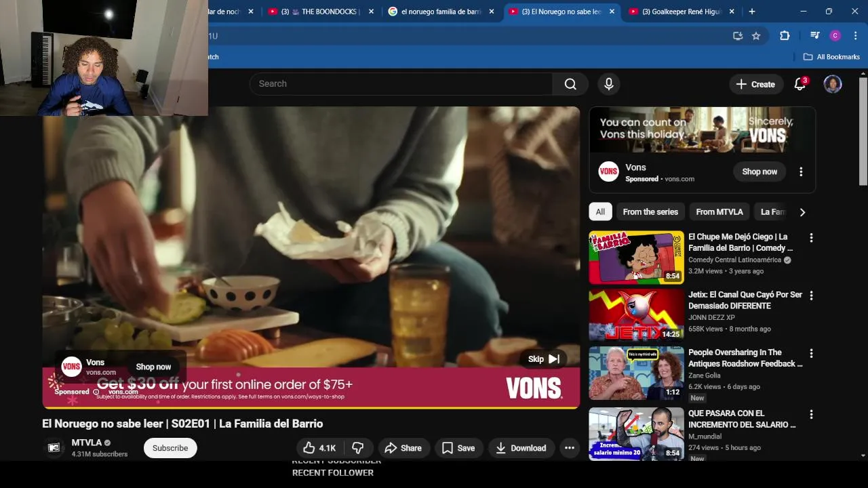Close the el noruego Google search tab
868x488 pixels.
pyautogui.click(x=492, y=12)
